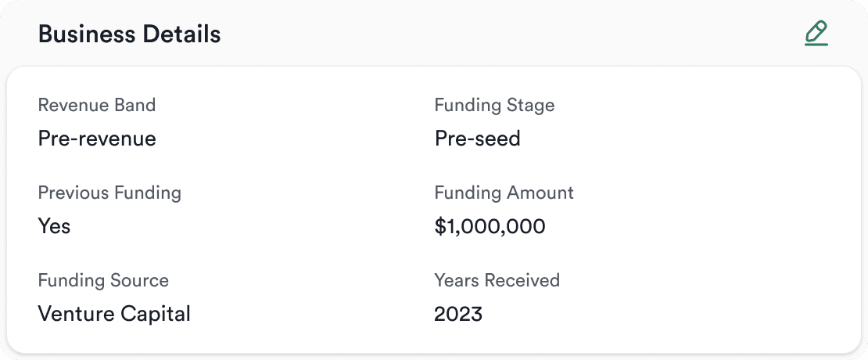Click the word 'Venture' in the funding source value

pyautogui.click(x=74, y=314)
